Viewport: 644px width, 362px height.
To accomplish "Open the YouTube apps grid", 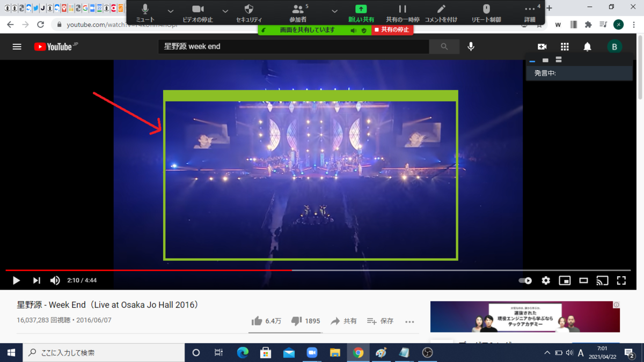I will (x=565, y=47).
